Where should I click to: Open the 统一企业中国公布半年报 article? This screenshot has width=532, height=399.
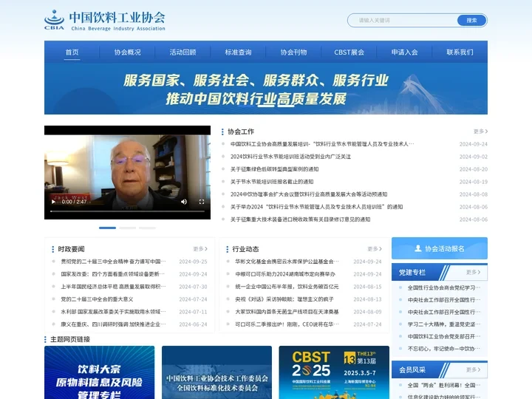click(287, 287)
